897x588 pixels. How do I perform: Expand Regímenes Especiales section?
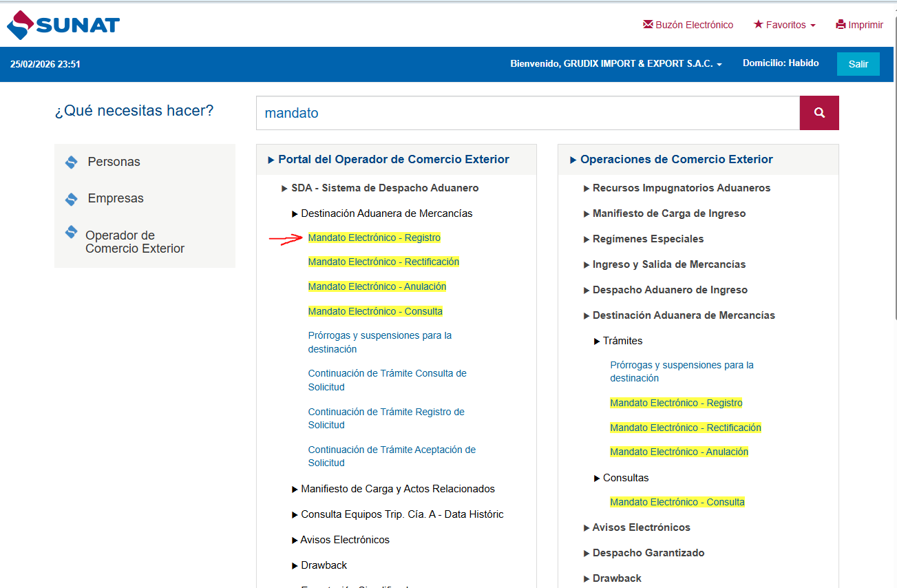(644, 239)
